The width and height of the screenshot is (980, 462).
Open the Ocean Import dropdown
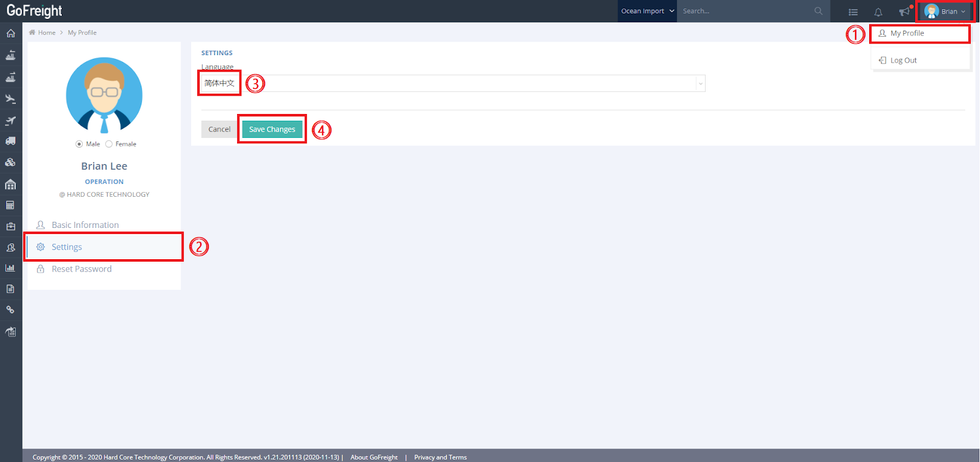coord(647,11)
